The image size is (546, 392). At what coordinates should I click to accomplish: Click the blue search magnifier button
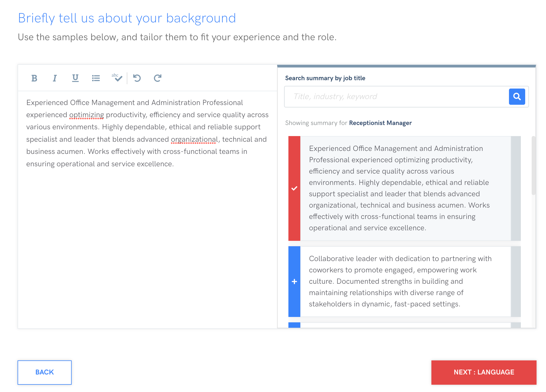[517, 97]
